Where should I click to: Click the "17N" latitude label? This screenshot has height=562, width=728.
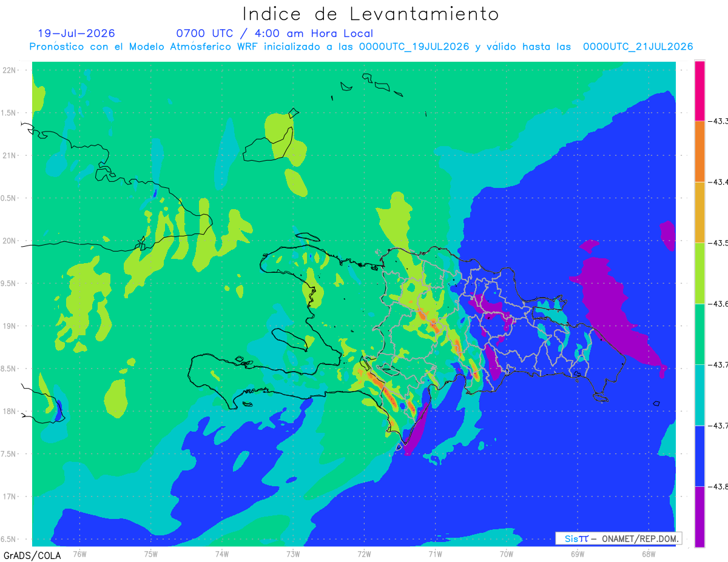click(10, 497)
